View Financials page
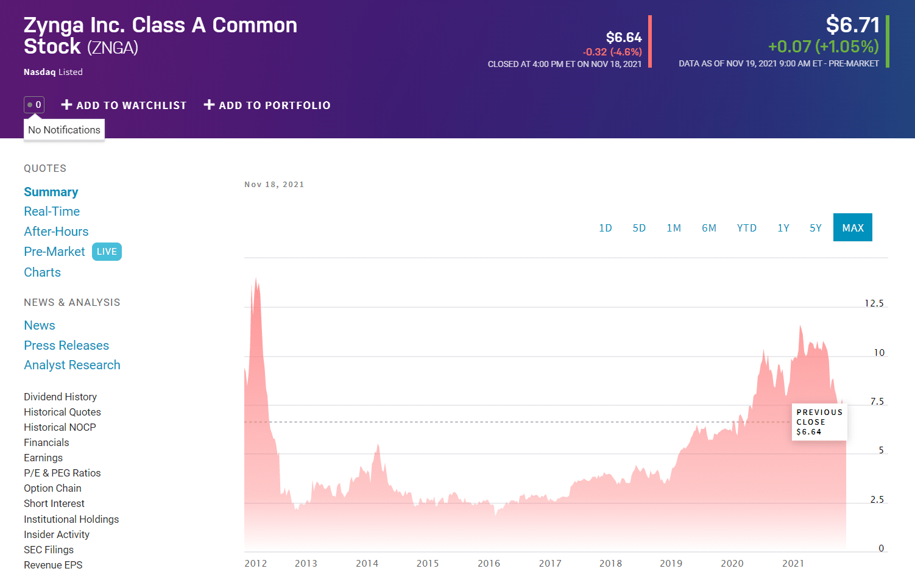Viewport: 915px width, 588px height. [46, 442]
